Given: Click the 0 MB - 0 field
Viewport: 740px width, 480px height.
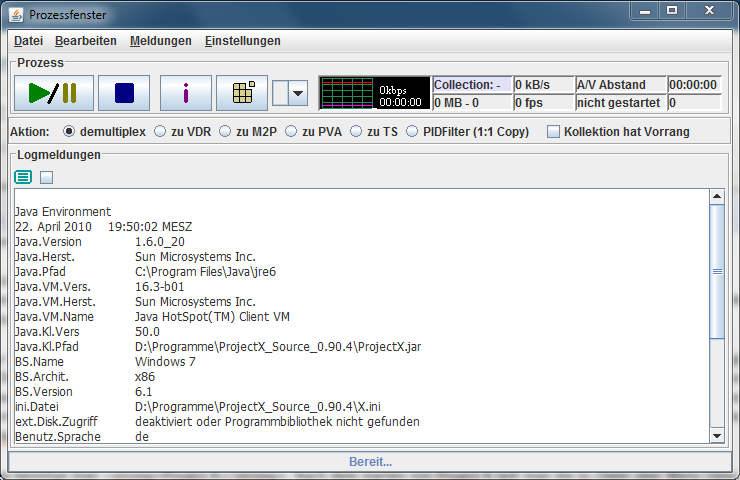Looking at the screenshot, I should (x=472, y=102).
